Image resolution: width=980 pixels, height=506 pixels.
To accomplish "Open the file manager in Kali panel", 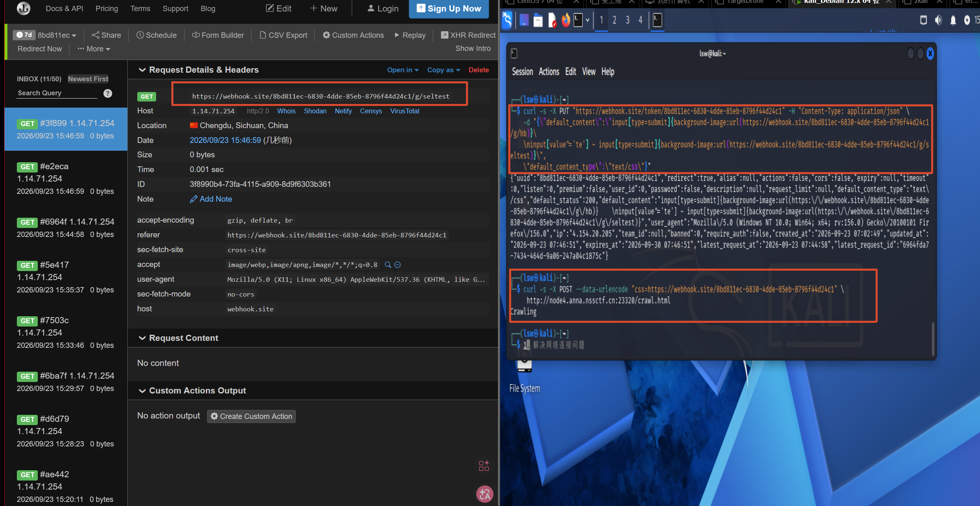I will 538,20.
